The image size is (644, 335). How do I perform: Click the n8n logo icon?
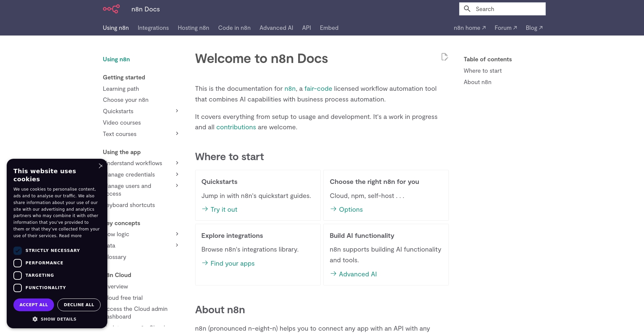pyautogui.click(x=111, y=9)
